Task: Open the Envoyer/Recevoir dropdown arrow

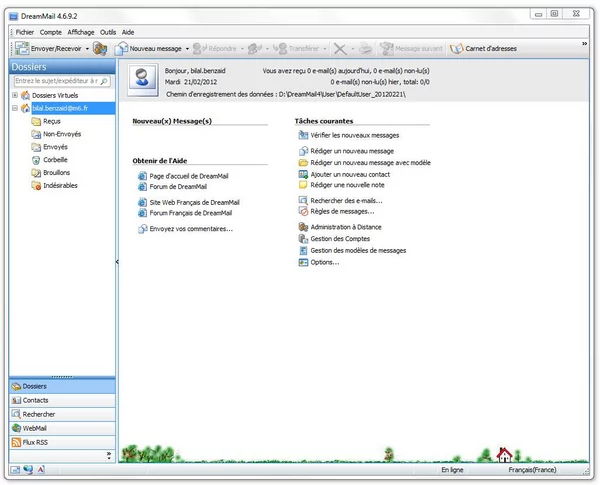Action: [x=87, y=49]
